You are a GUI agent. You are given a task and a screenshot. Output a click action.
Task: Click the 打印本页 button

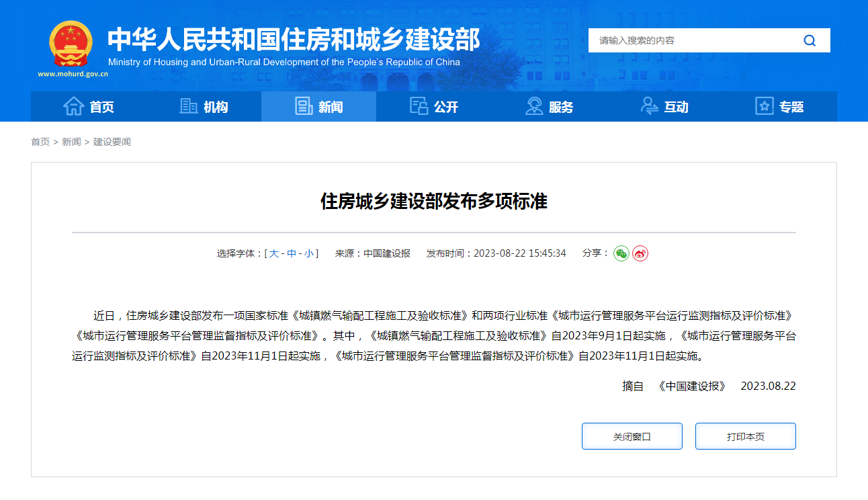coord(745,435)
